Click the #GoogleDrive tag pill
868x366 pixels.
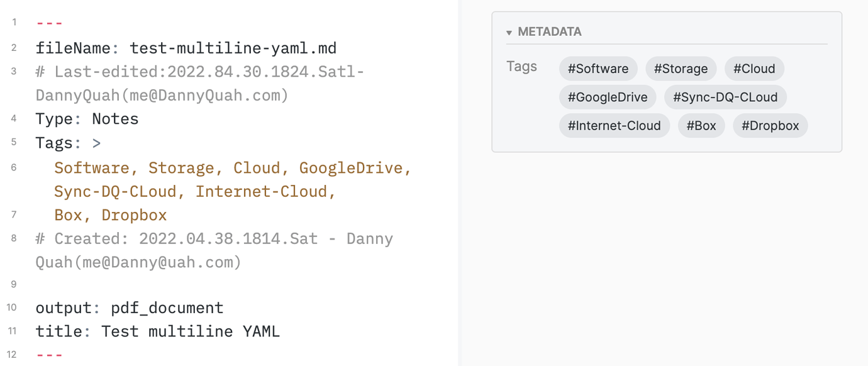coord(608,97)
